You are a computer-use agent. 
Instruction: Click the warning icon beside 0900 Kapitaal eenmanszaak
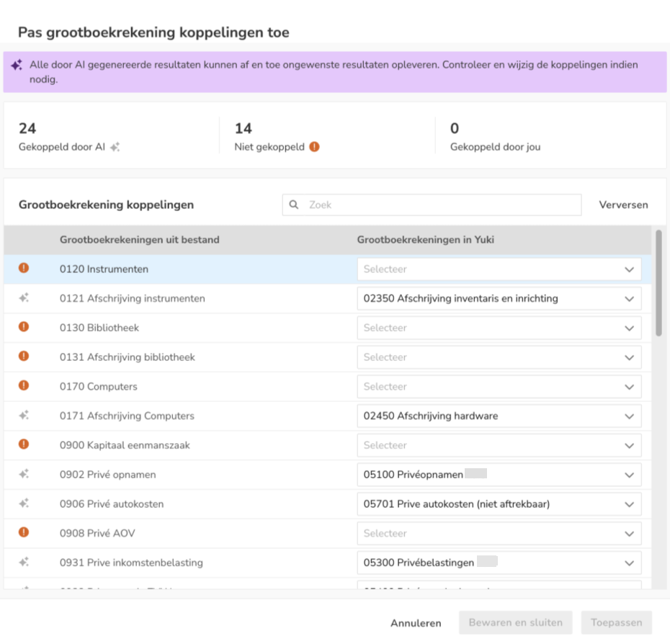[x=24, y=445]
